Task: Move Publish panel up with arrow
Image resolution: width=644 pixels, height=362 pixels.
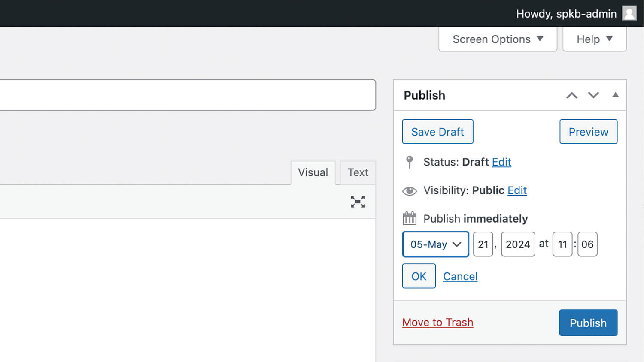Action: pos(571,95)
